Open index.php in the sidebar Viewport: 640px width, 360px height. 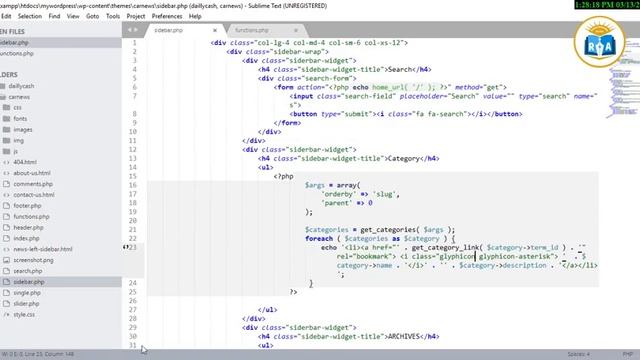(x=27, y=238)
